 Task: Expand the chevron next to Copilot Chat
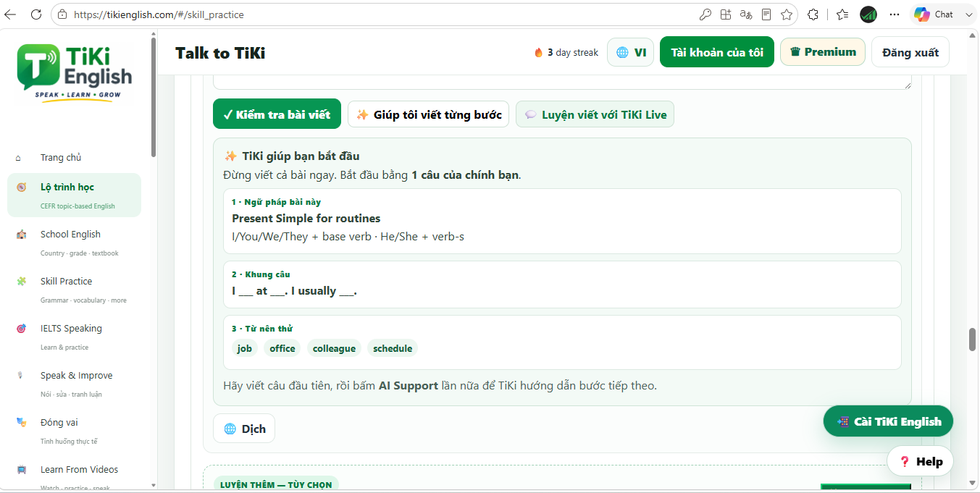(969, 14)
